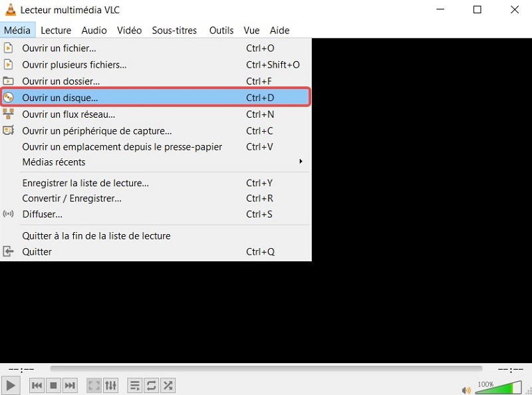
Task: Toggle loop repeat button
Action: click(x=152, y=386)
